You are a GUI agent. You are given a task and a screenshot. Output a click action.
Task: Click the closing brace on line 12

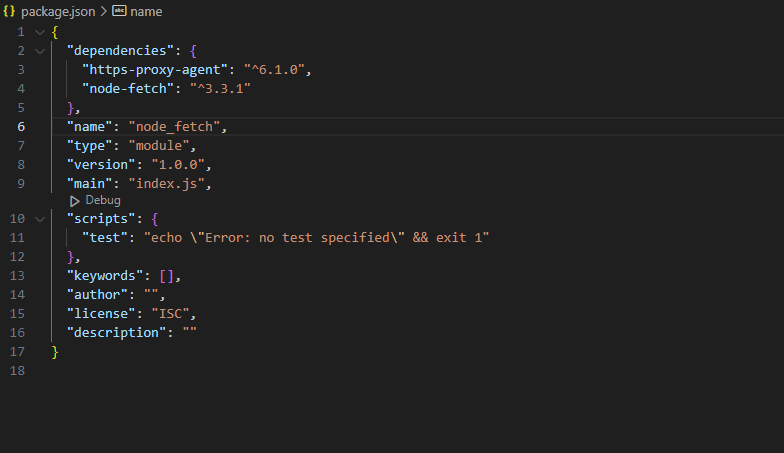[70, 257]
